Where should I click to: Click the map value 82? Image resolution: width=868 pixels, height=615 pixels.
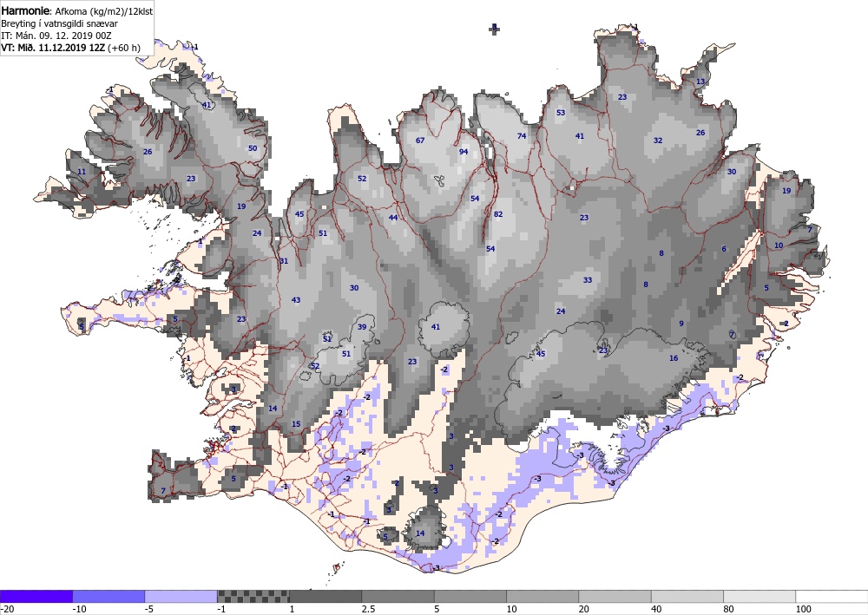(x=498, y=214)
